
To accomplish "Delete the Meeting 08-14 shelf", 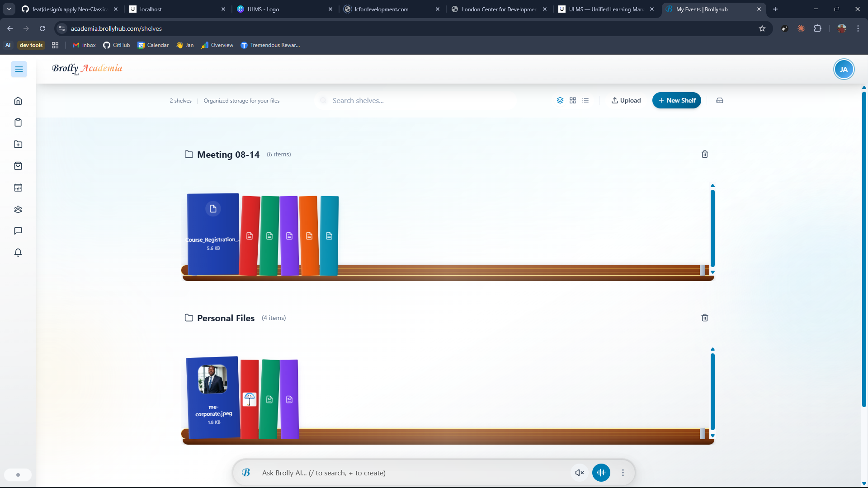I will [x=705, y=154].
